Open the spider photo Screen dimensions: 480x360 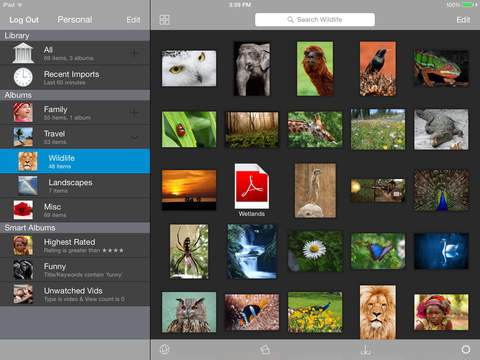189,251
